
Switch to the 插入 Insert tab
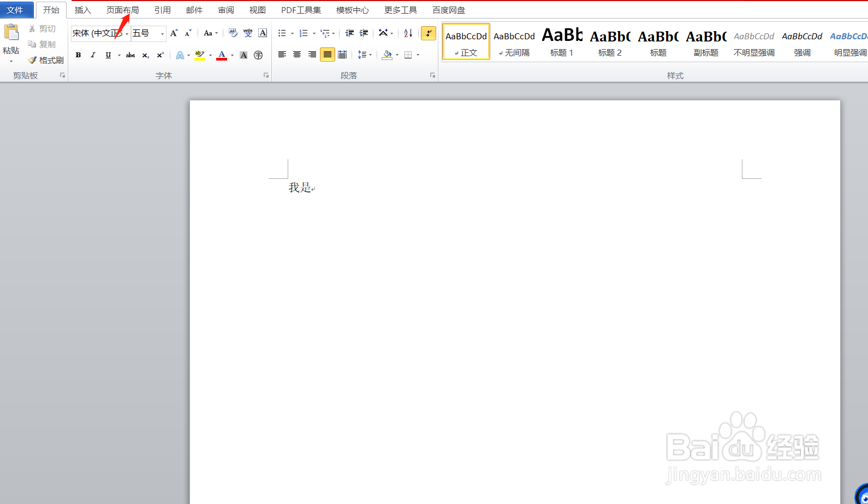coord(83,10)
